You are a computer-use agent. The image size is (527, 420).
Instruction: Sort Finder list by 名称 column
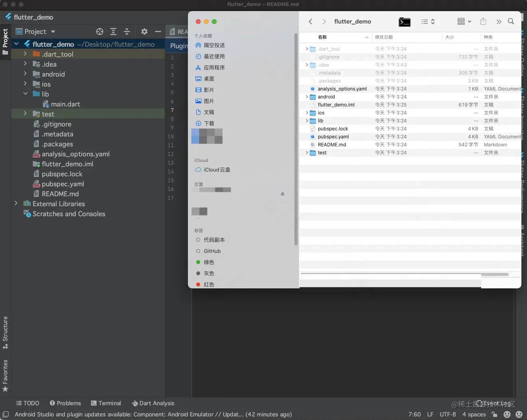click(336, 37)
